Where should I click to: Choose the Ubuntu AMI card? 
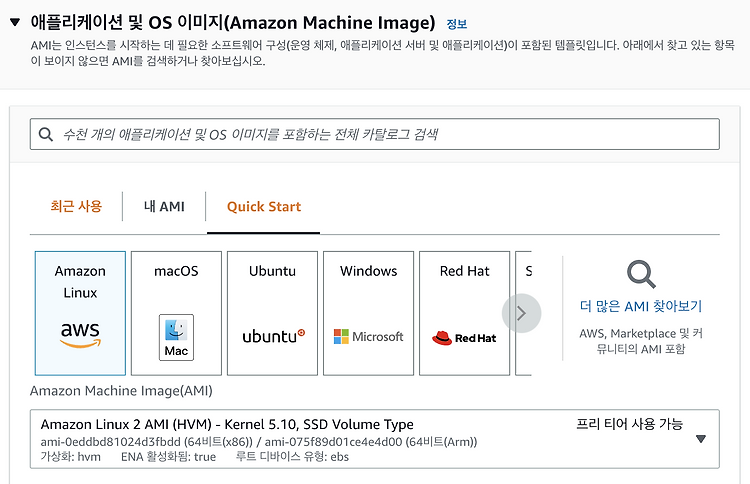pyautogui.click(x=273, y=313)
